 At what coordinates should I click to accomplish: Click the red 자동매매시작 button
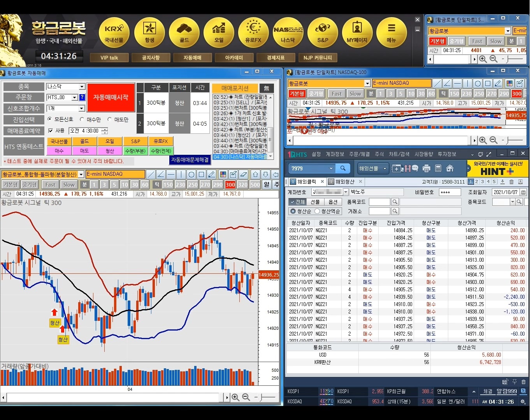click(x=111, y=97)
